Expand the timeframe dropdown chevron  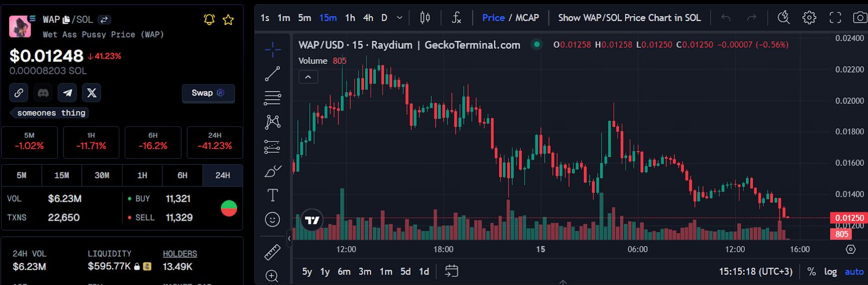pos(400,18)
